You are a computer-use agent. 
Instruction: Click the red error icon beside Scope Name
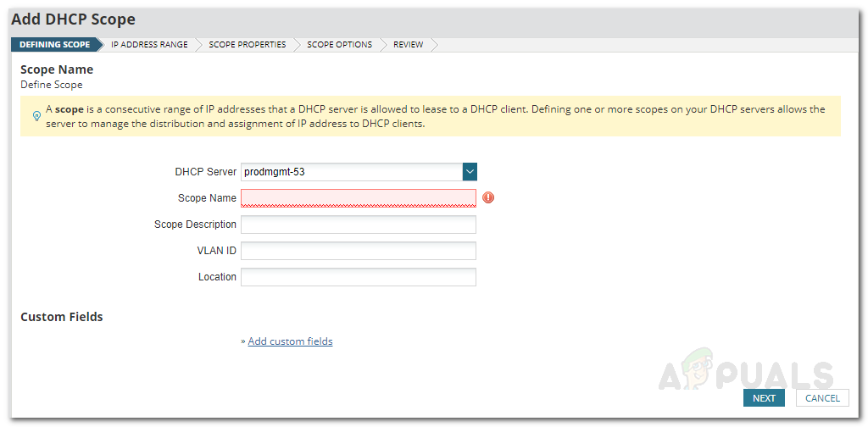(488, 198)
